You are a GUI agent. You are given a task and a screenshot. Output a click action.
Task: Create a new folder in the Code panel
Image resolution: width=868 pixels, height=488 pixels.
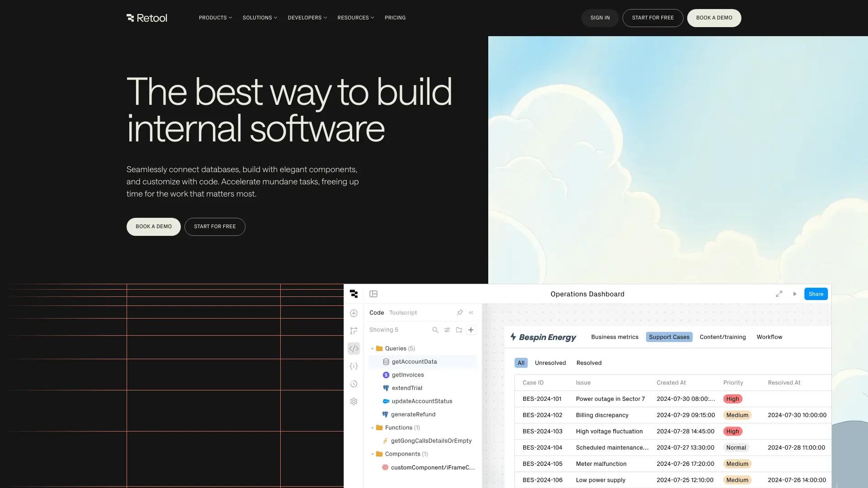pyautogui.click(x=459, y=329)
